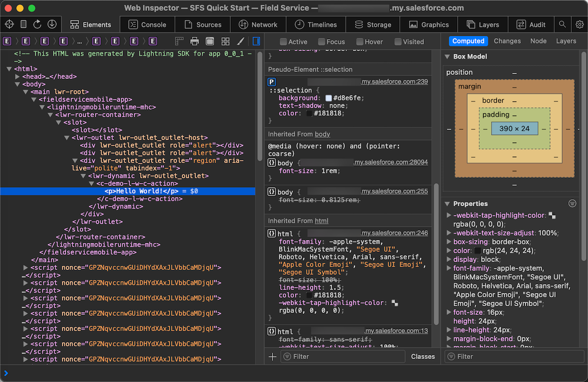Click the element selection crosshair icon
This screenshot has height=382, width=588.
coord(9,24)
